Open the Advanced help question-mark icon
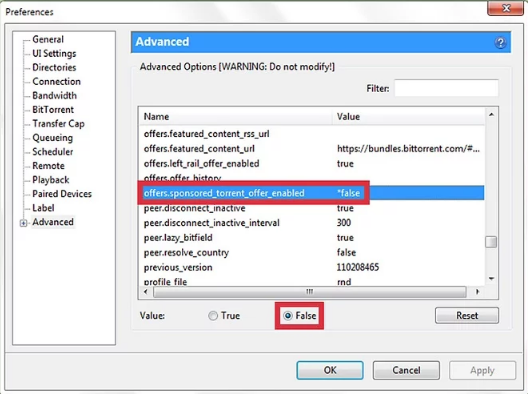Viewport: 528px width, 394px height. click(x=500, y=42)
